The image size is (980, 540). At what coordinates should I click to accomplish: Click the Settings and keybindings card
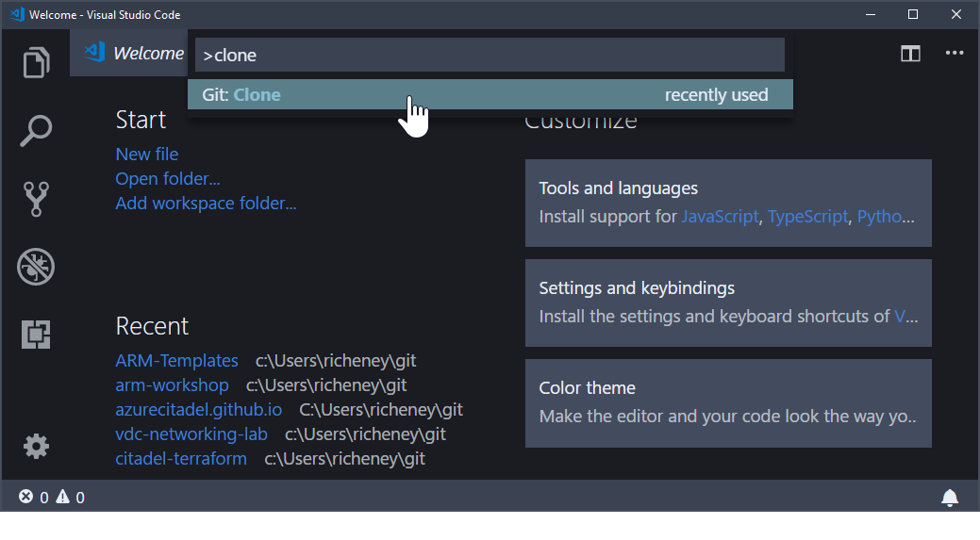click(x=727, y=303)
